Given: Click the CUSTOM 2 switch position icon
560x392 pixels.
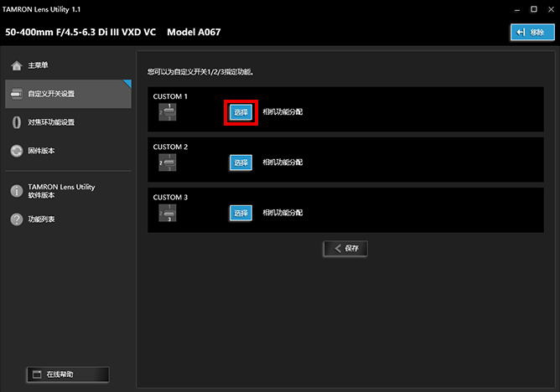Looking at the screenshot, I should tap(168, 162).
